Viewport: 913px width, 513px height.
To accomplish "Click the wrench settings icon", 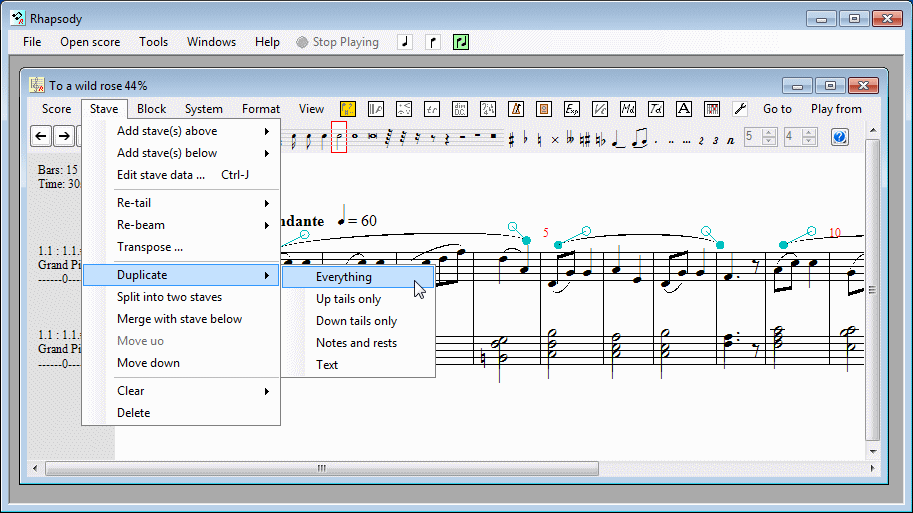I will [x=740, y=109].
